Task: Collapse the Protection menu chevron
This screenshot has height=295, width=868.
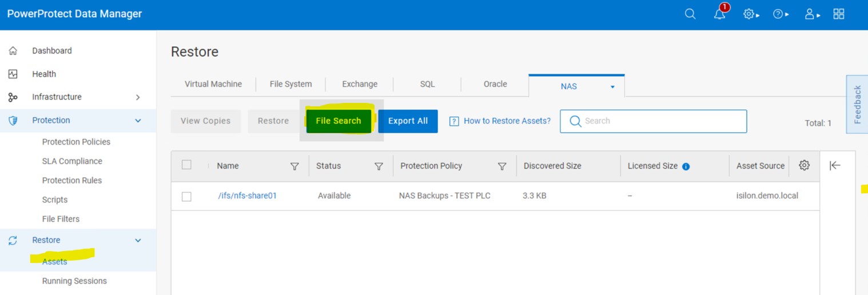Action: coord(138,121)
